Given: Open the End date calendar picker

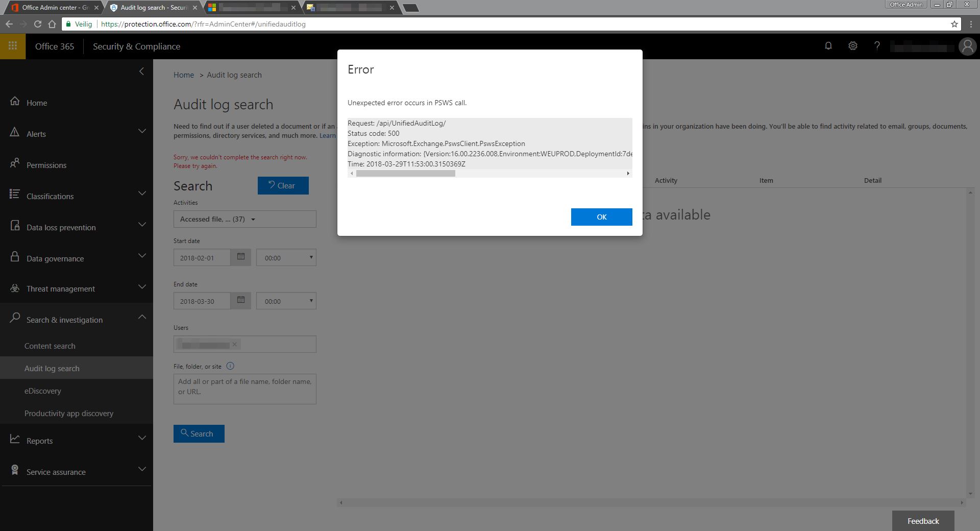Looking at the screenshot, I should pyautogui.click(x=241, y=301).
